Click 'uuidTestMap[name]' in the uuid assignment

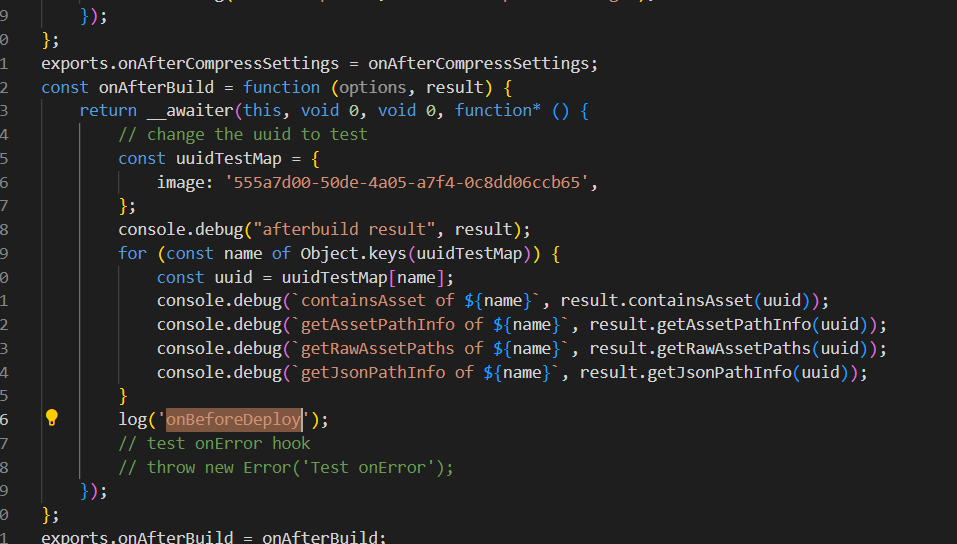click(x=363, y=278)
